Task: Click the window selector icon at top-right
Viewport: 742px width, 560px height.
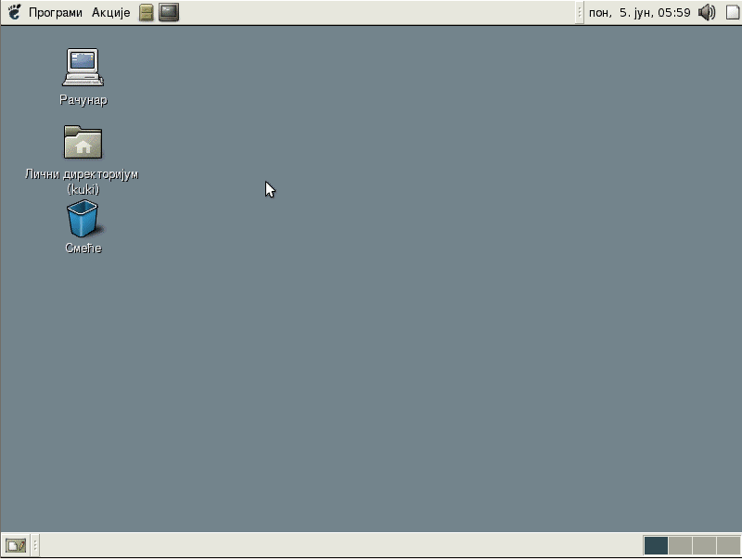Action: tap(733, 13)
